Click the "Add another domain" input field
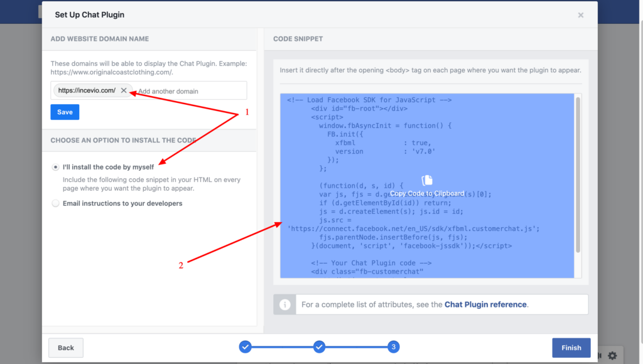Image resolution: width=643 pixels, height=364 pixels. [188, 91]
